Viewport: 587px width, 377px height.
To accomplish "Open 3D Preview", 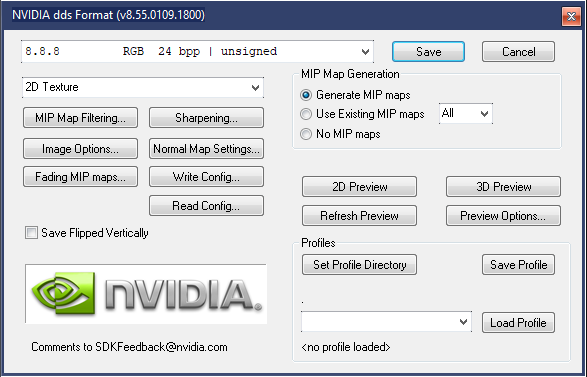I will pos(503,186).
